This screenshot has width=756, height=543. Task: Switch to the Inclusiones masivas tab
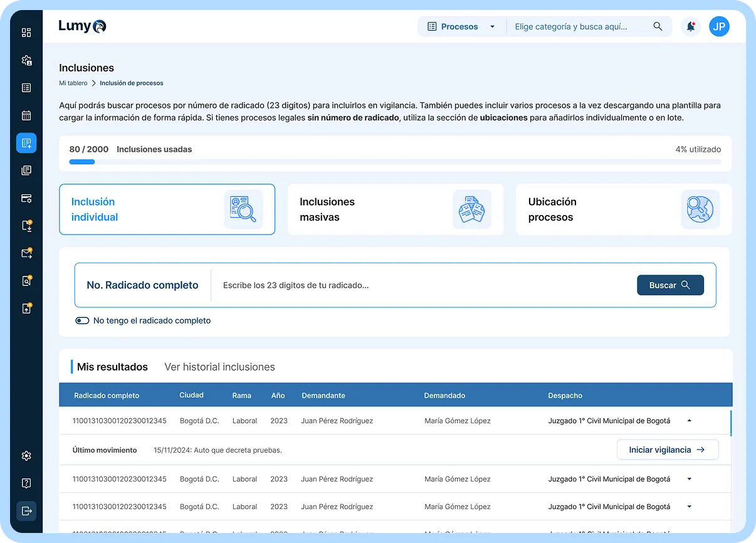tap(395, 209)
